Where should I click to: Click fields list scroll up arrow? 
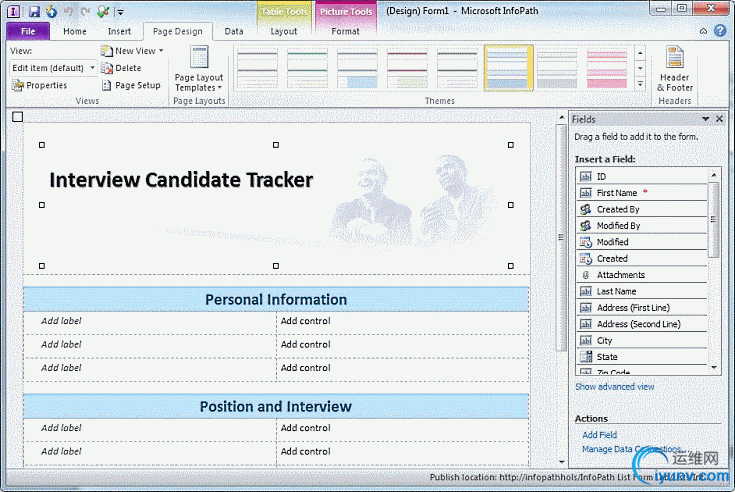pos(714,175)
